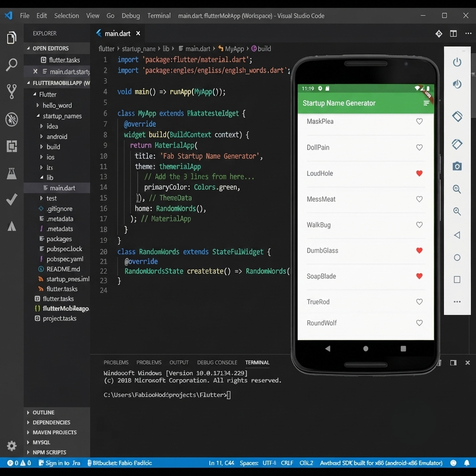This screenshot has height=476, width=476.
Task: Unfavorite DumbGlass red heart
Action: coord(419,250)
